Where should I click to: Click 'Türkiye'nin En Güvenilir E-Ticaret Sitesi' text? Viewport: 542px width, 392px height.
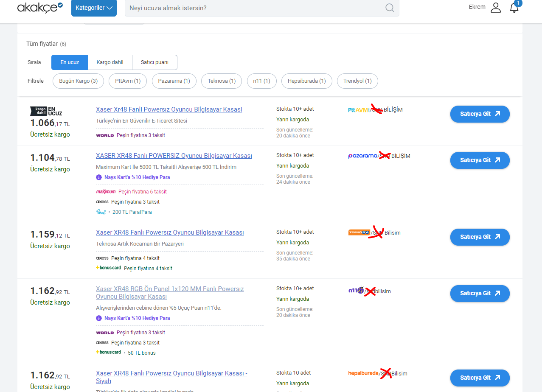141,121
